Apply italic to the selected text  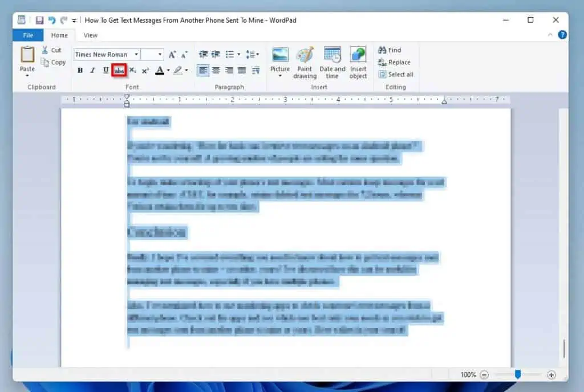coord(92,70)
